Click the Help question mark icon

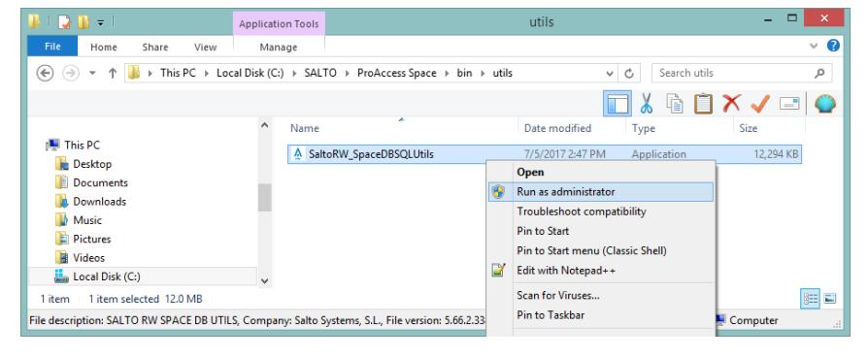(x=833, y=46)
